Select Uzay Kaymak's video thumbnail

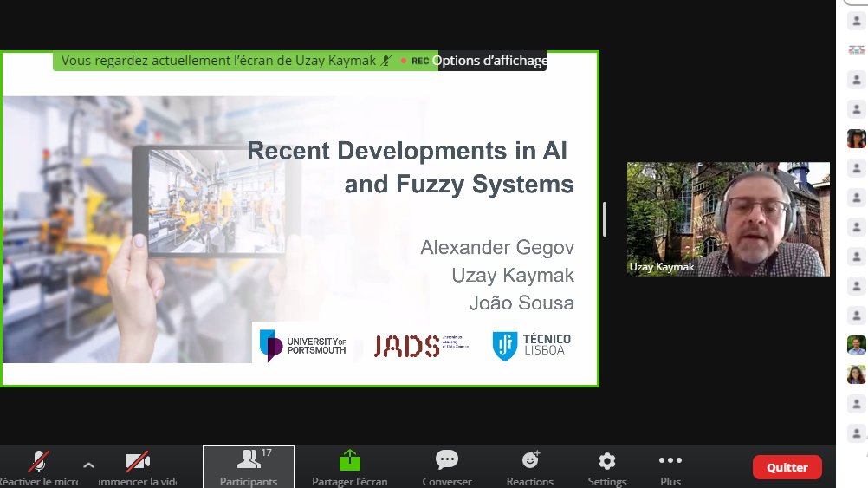coord(728,218)
